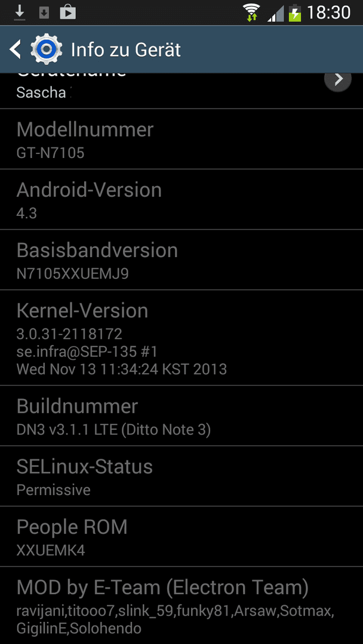The height and width of the screenshot is (644, 363).
Task: Tap the second download status icon
Action: [x=44, y=13]
